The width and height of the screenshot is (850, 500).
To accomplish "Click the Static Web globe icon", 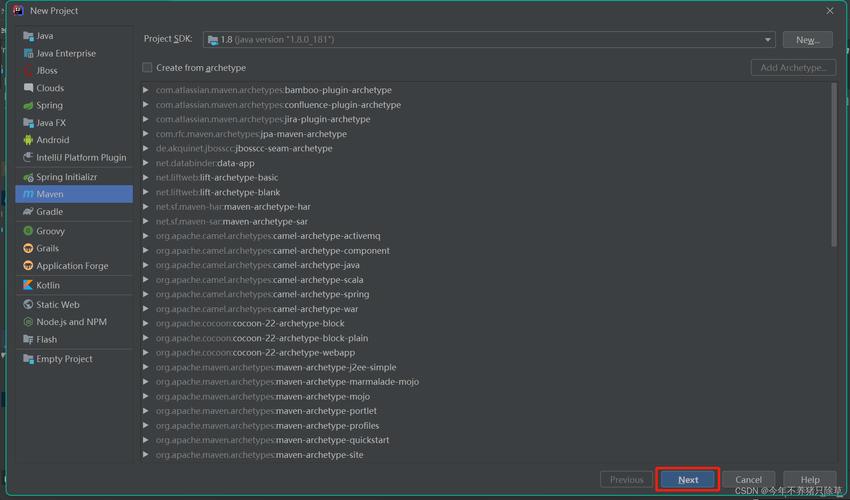I will (x=28, y=305).
